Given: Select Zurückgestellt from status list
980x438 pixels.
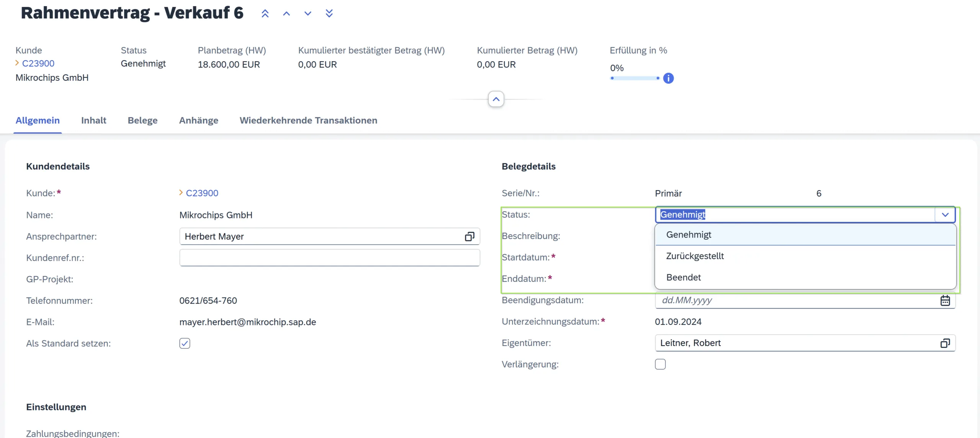Looking at the screenshot, I should pyautogui.click(x=695, y=256).
